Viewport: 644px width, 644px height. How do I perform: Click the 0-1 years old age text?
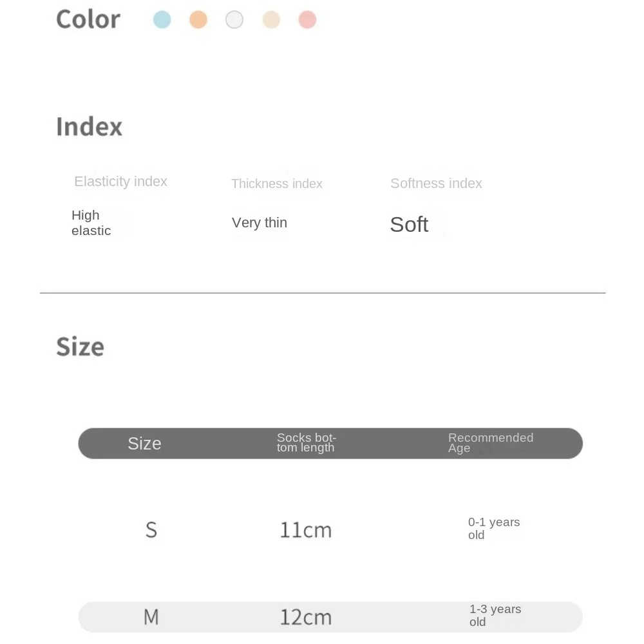click(494, 529)
